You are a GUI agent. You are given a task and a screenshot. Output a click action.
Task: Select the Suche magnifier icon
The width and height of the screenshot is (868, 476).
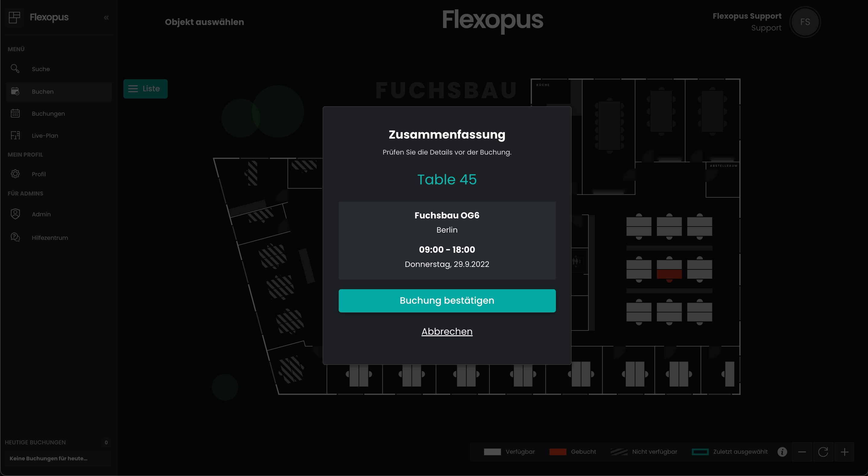[x=15, y=68]
